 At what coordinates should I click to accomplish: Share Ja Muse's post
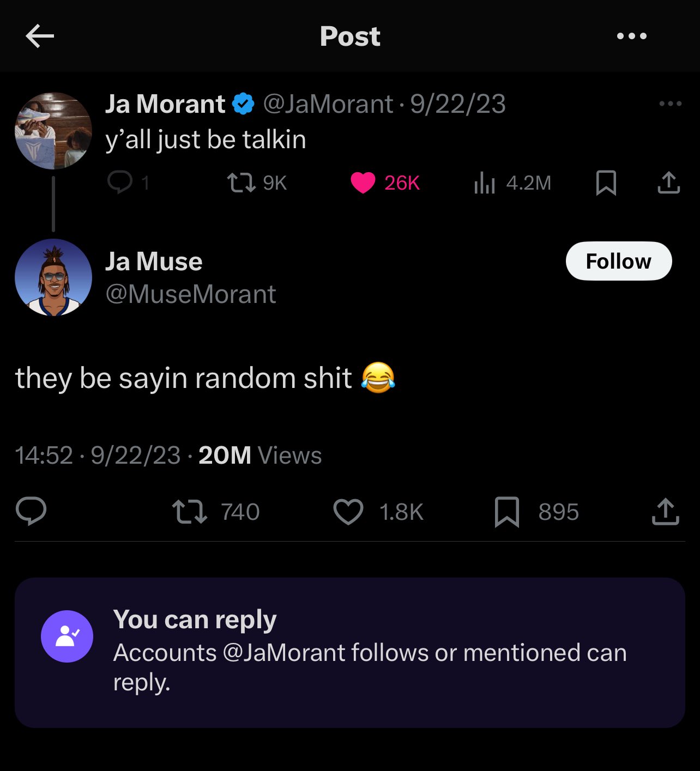pyautogui.click(x=665, y=512)
